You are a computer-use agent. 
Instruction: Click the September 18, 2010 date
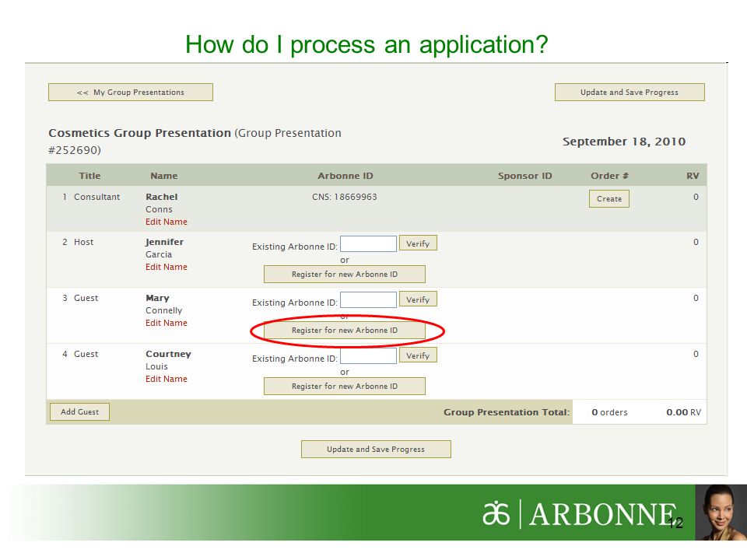[x=624, y=142]
